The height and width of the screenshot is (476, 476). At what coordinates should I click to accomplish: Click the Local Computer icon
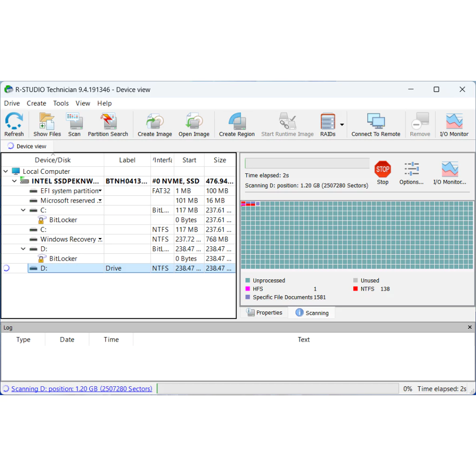[x=16, y=171]
